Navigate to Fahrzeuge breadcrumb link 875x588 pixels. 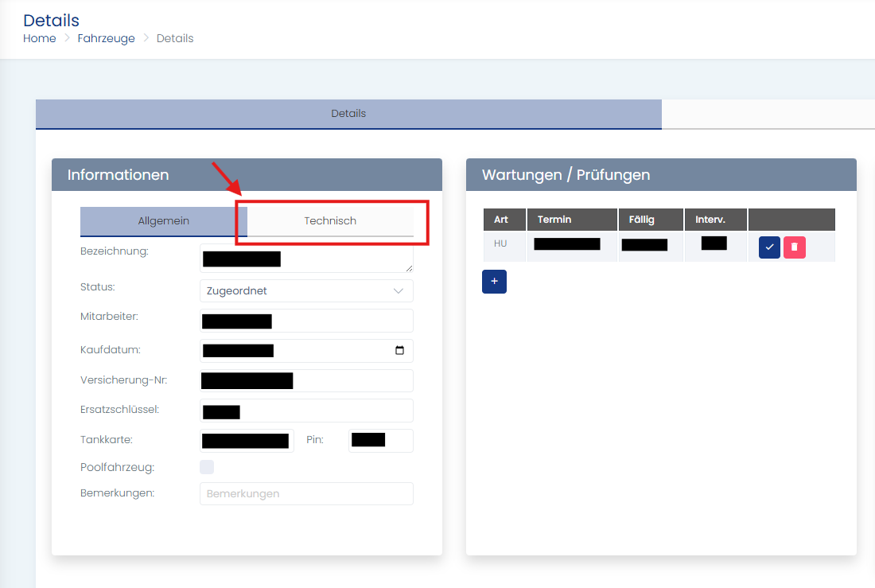click(x=106, y=38)
